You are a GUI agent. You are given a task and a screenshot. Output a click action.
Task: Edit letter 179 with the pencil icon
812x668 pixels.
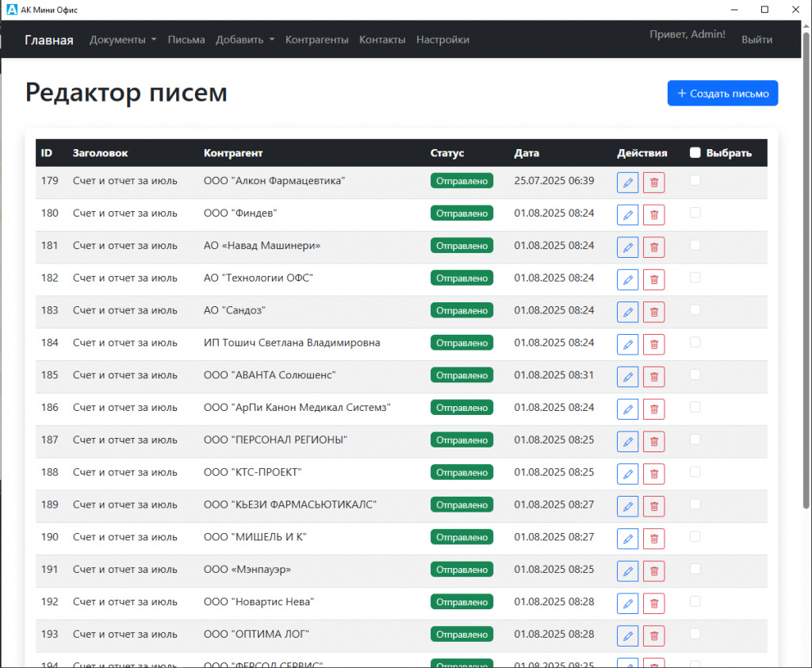pyautogui.click(x=627, y=182)
